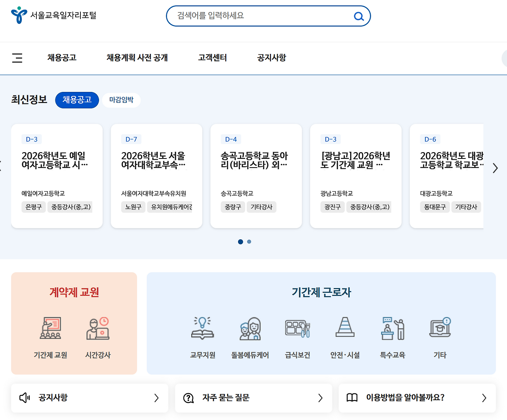Viewport: 507px width, 420px height.
Task: Click the 돌봄에듀케어 category label
Action: 250,355
